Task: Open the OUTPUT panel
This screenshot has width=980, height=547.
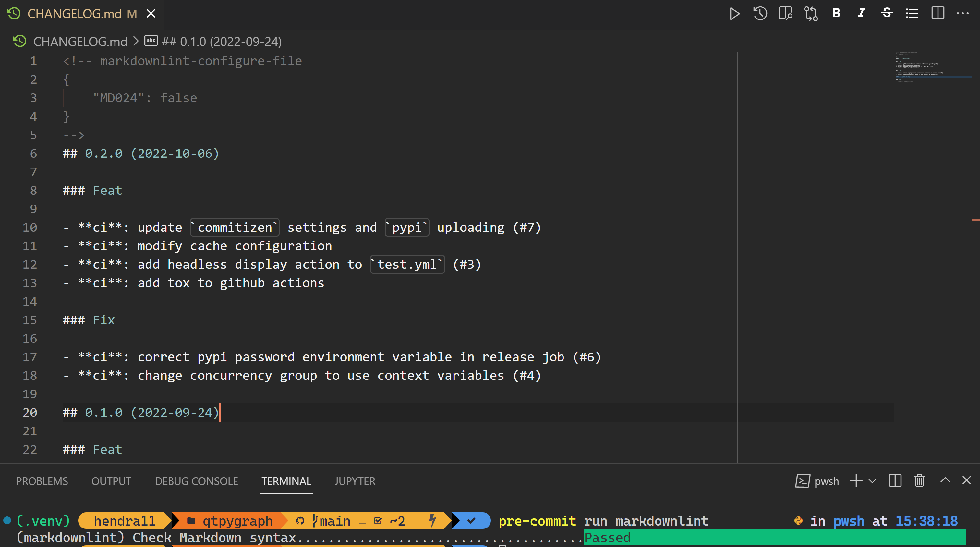Action: pyautogui.click(x=111, y=481)
